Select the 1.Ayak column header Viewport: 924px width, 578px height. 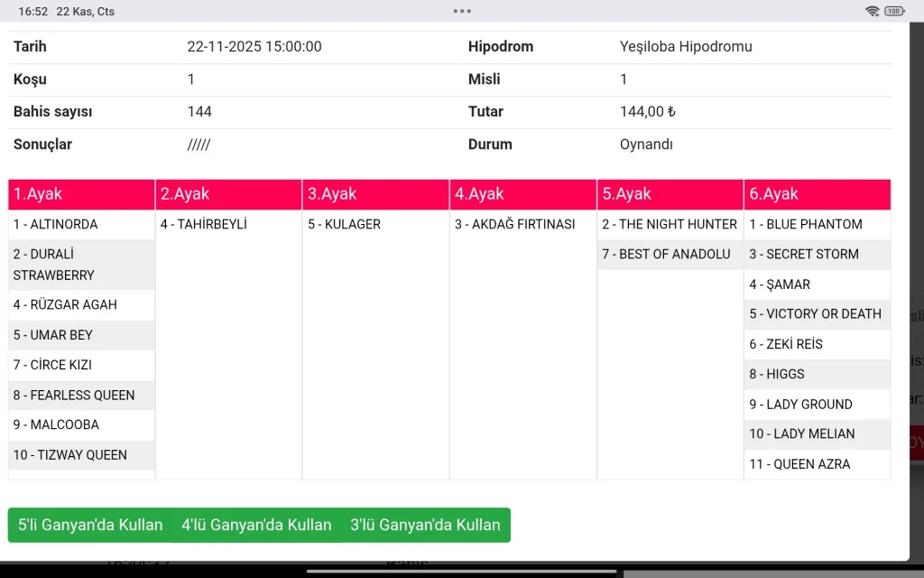click(81, 194)
